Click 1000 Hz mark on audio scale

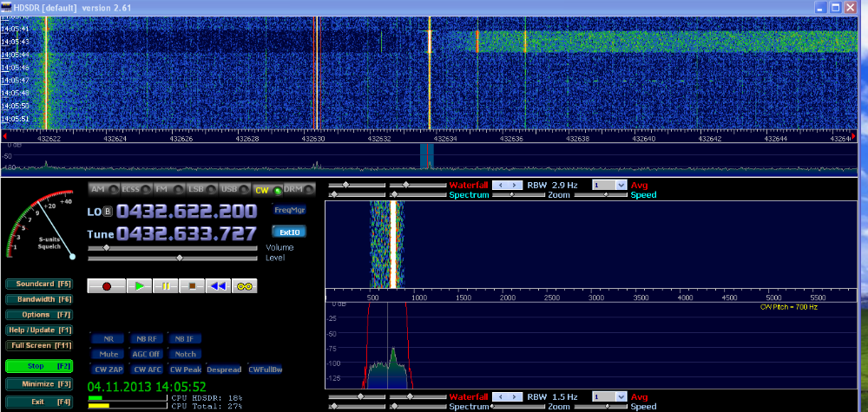pos(418,298)
